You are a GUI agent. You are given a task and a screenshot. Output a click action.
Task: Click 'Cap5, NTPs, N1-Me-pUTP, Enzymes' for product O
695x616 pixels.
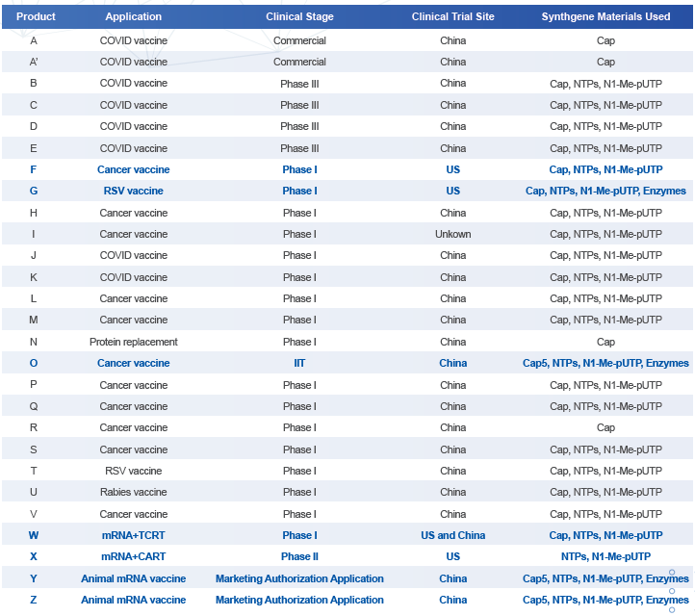coord(605,364)
